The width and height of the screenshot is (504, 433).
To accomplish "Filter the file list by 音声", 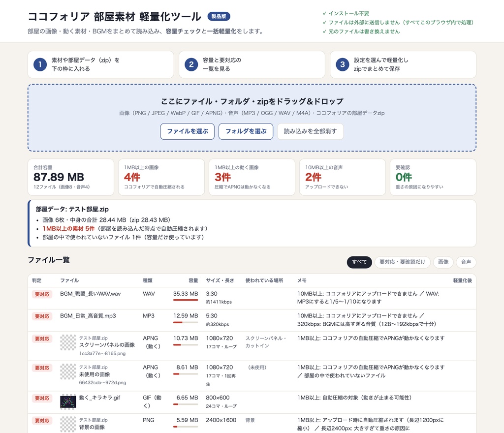I will (466, 262).
